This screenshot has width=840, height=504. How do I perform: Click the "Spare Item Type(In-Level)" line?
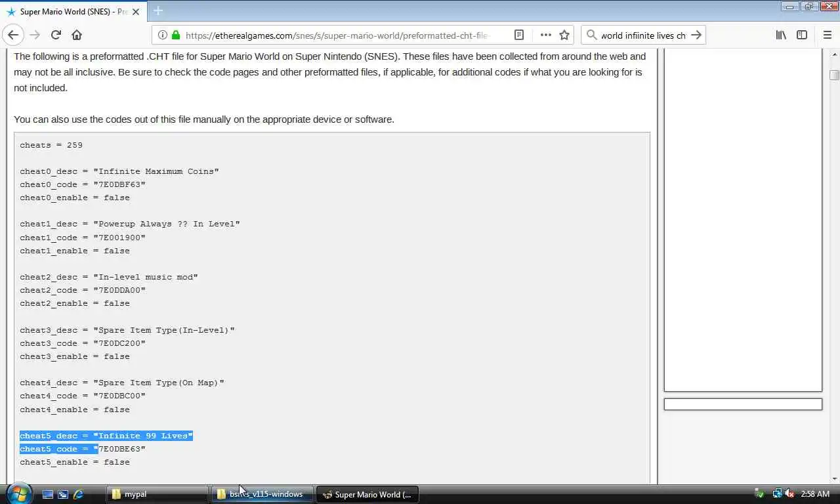point(127,330)
